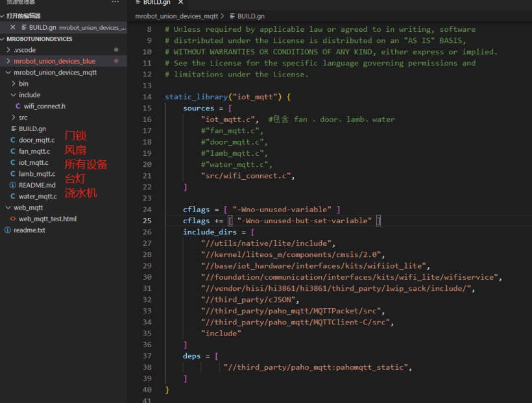The height and width of the screenshot is (403, 532).
Task: Switch to the BUILD.gn editor tab
Action: pyautogui.click(x=156, y=3)
